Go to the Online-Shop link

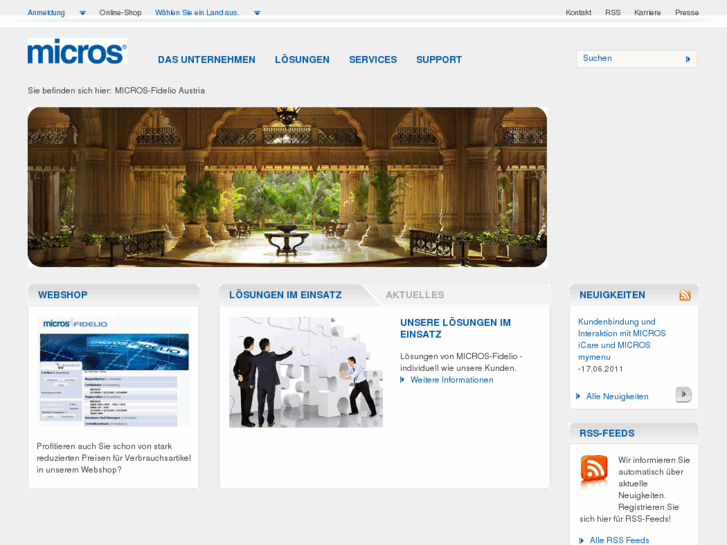(x=120, y=13)
